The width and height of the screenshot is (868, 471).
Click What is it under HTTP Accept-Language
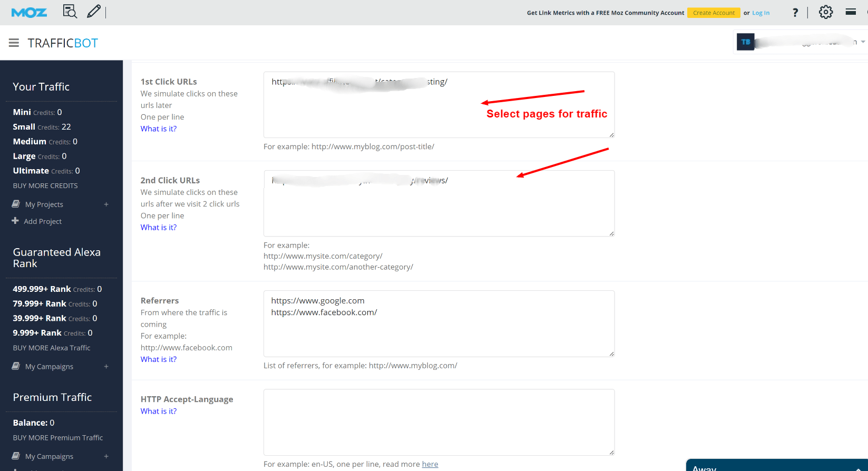159,411
